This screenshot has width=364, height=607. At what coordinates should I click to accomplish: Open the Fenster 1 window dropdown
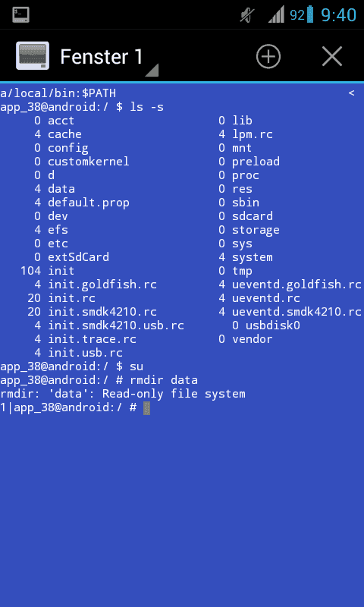tap(102, 56)
